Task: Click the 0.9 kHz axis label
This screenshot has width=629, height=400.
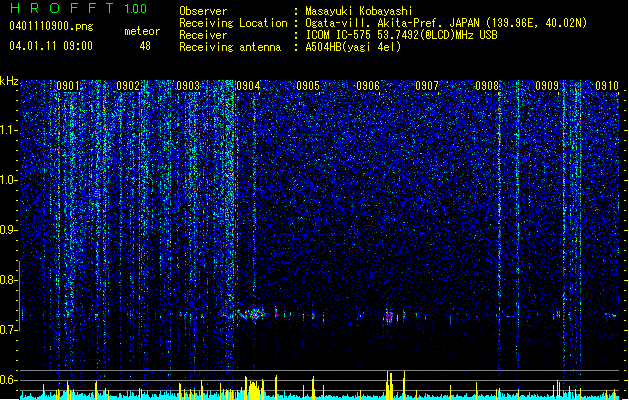Action: pyautogui.click(x=9, y=230)
